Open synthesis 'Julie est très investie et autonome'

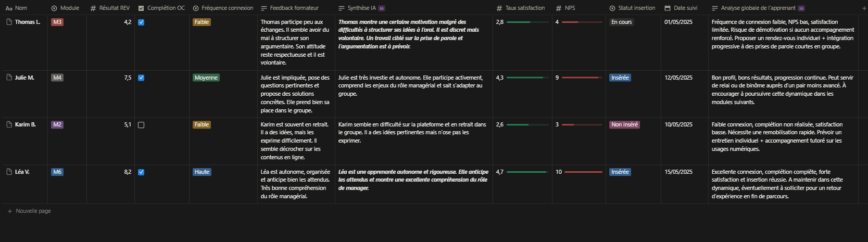click(411, 85)
